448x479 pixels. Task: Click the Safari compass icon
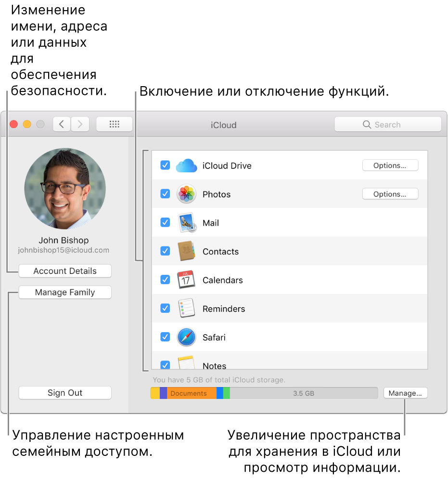[186, 337]
